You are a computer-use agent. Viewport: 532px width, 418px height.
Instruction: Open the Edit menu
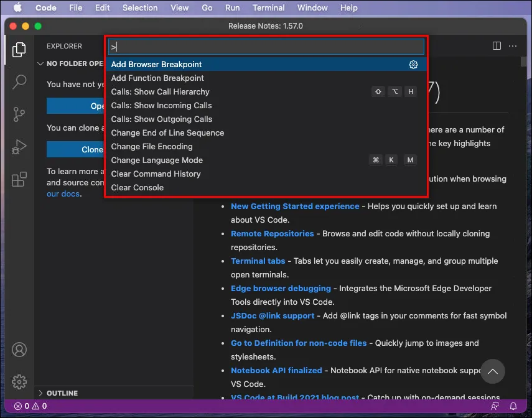coord(102,7)
